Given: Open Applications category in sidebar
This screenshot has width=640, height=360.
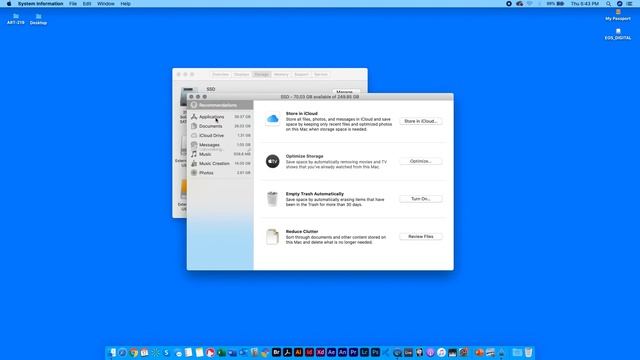Looking at the screenshot, I should 220,117.
